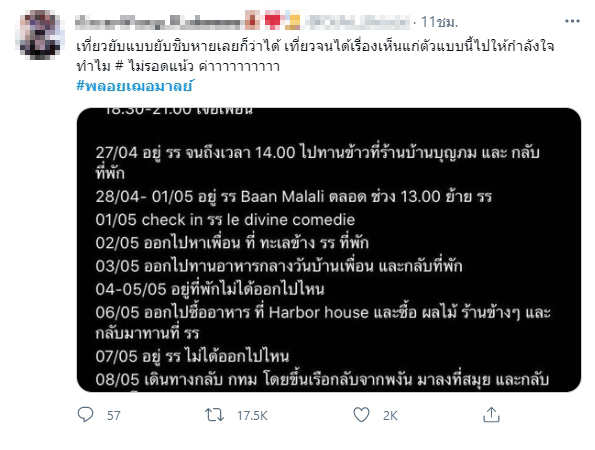
Task: Click the 17.5K retweet count
Action: click(252, 415)
